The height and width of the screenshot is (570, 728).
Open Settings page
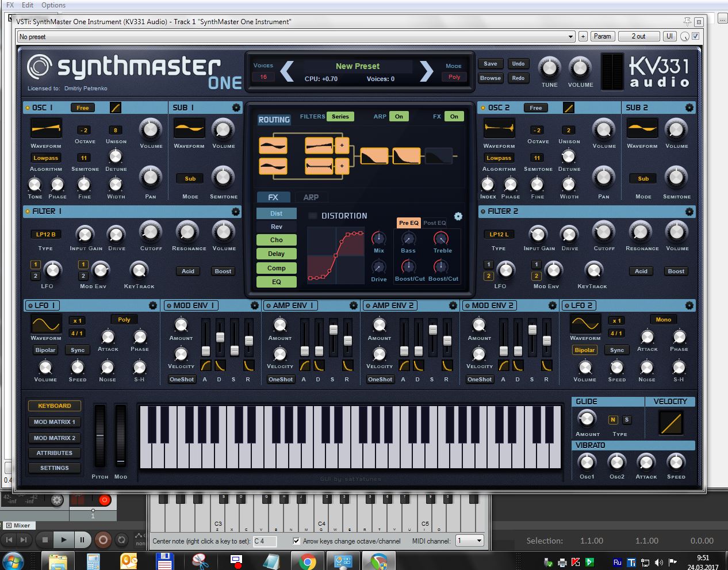[x=54, y=468]
